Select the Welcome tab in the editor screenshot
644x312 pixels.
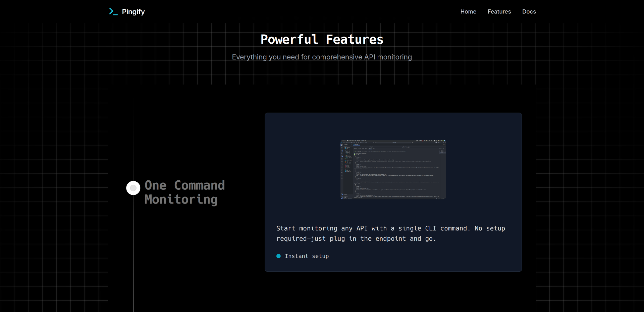point(357,144)
